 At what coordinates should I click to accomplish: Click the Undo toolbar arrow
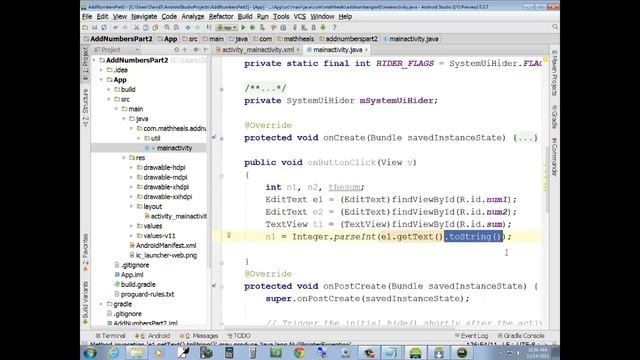click(116, 27)
